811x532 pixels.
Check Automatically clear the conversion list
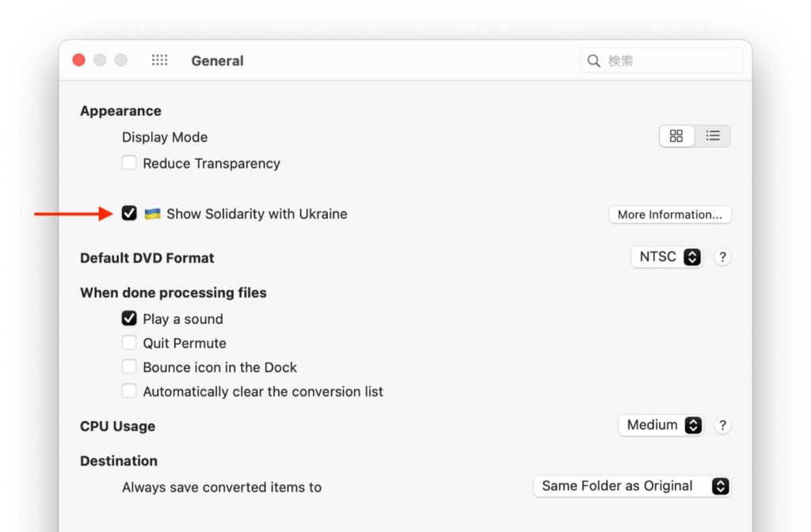point(129,390)
